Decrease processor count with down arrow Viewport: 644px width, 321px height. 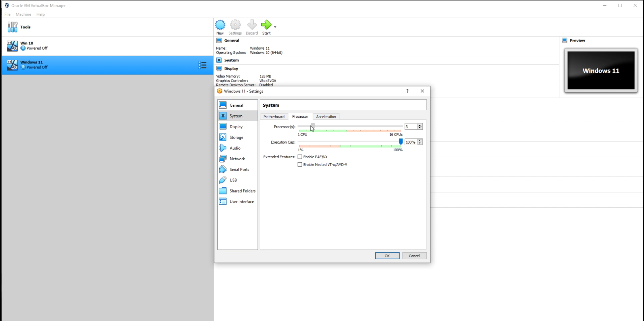click(420, 128)
